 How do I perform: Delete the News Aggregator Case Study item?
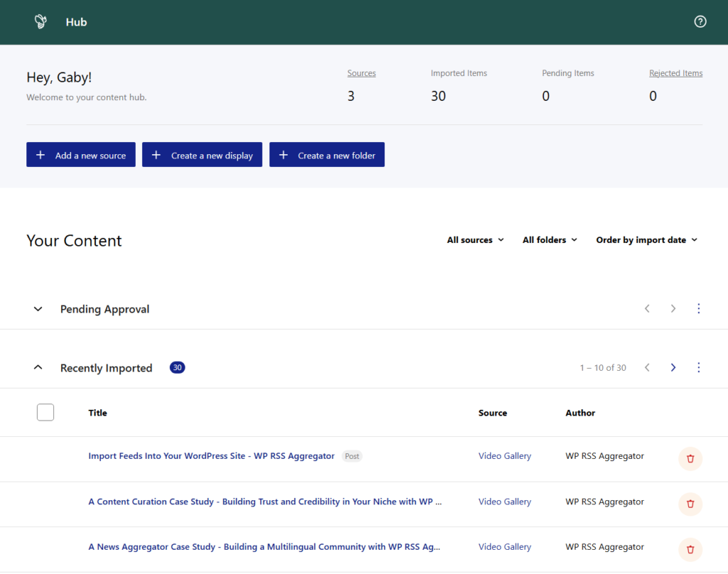[690, 549]
